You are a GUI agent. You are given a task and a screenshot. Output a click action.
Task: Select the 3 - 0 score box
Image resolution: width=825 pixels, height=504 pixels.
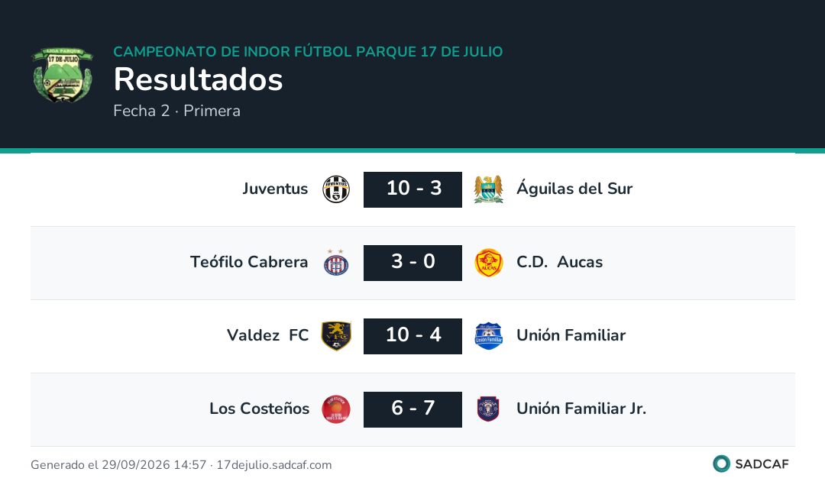[x=412, y=263]
